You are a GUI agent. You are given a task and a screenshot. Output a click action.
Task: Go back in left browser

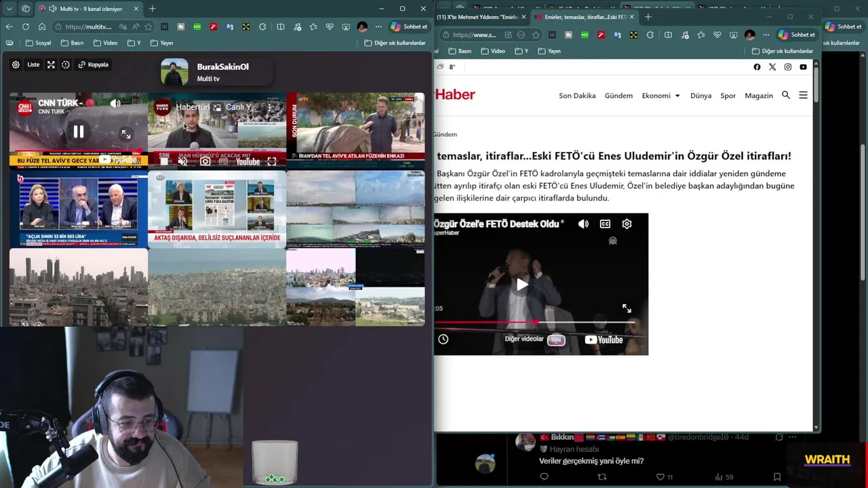click(x=9, y=26)
